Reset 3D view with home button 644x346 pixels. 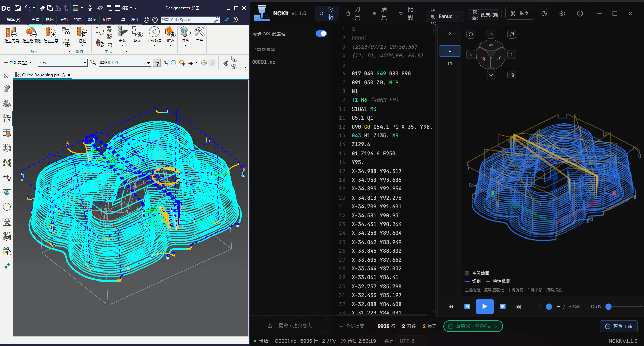512,75
